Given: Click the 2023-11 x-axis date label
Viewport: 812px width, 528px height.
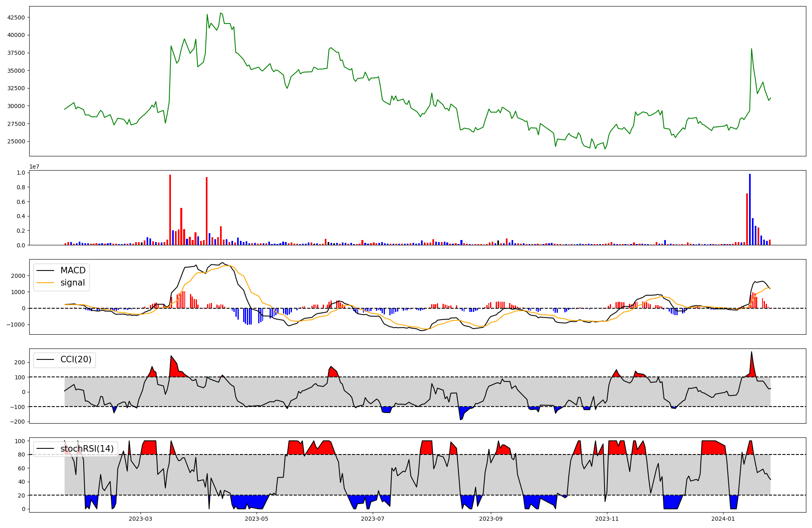Looking at the screenshot, I should tap(607, 519).
